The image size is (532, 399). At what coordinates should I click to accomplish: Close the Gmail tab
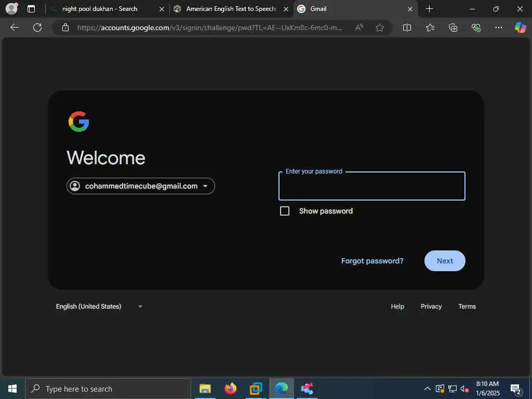(410, 9)
